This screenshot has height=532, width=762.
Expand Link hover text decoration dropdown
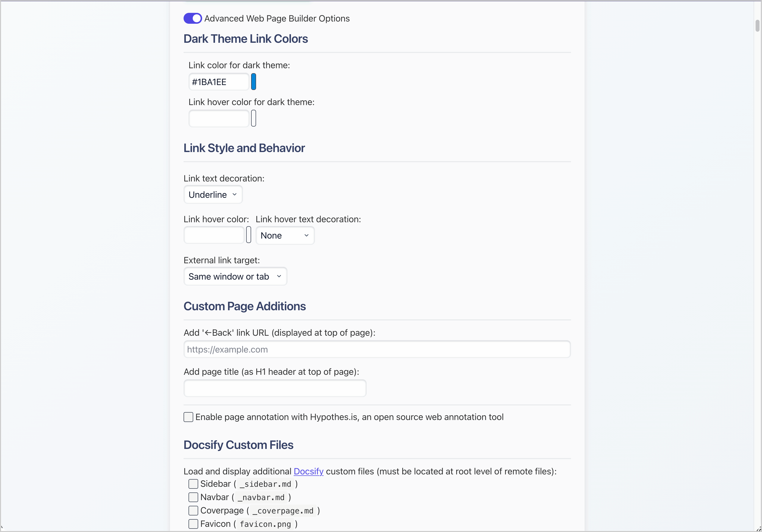[285, 236]
